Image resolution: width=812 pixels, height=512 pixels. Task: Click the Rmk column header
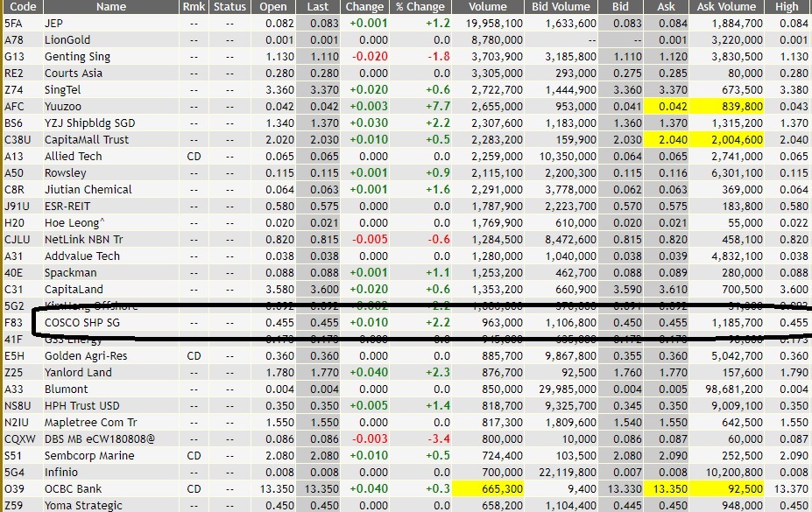pos(194,7)
